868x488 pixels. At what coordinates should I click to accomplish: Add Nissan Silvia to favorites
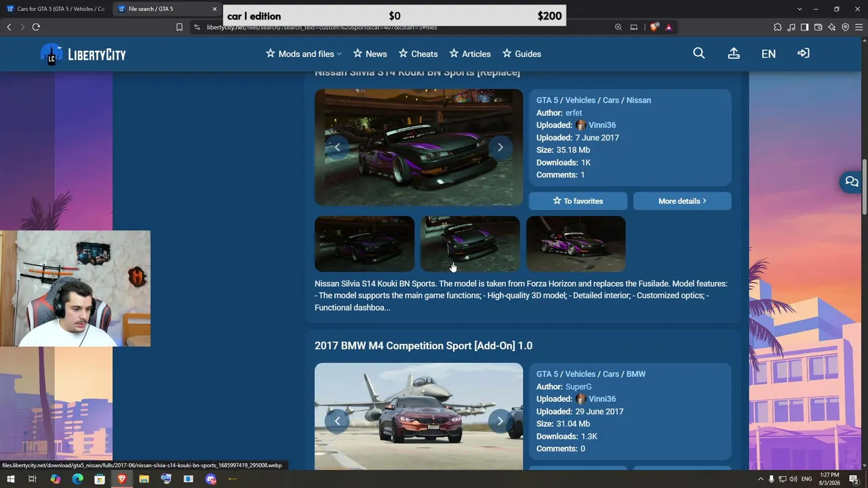pos(578,201)
